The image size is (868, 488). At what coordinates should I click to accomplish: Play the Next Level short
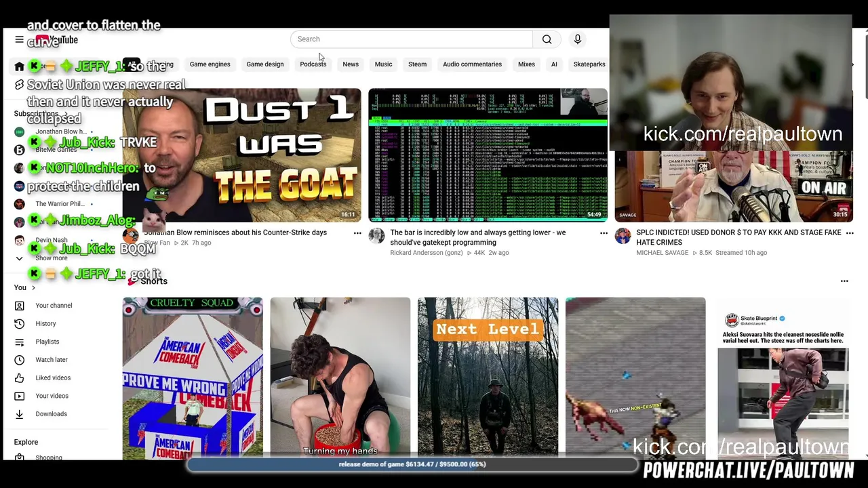[488, 378]
